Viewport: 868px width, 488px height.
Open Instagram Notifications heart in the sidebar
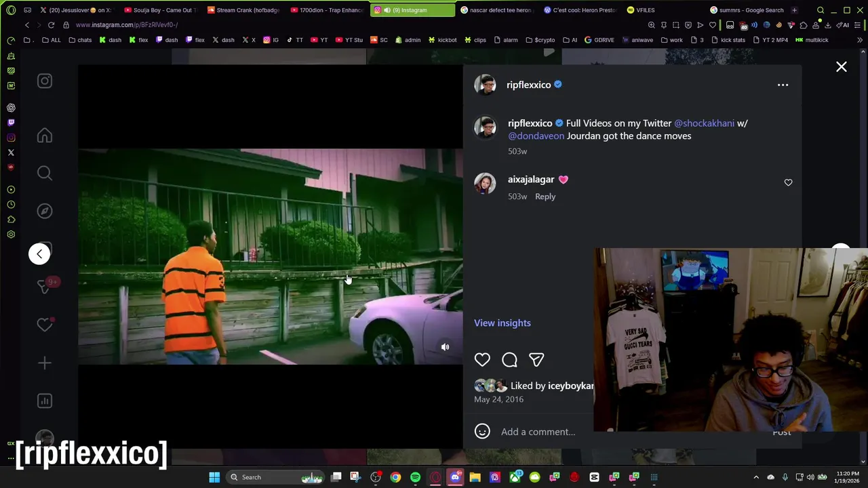click(x=45, y=325)
